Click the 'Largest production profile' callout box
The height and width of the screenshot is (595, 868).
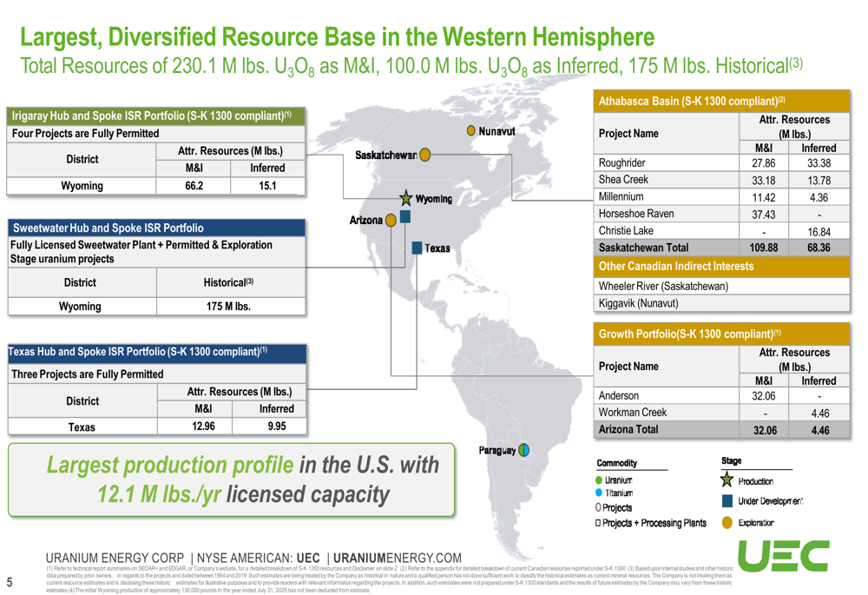point(232,479)
